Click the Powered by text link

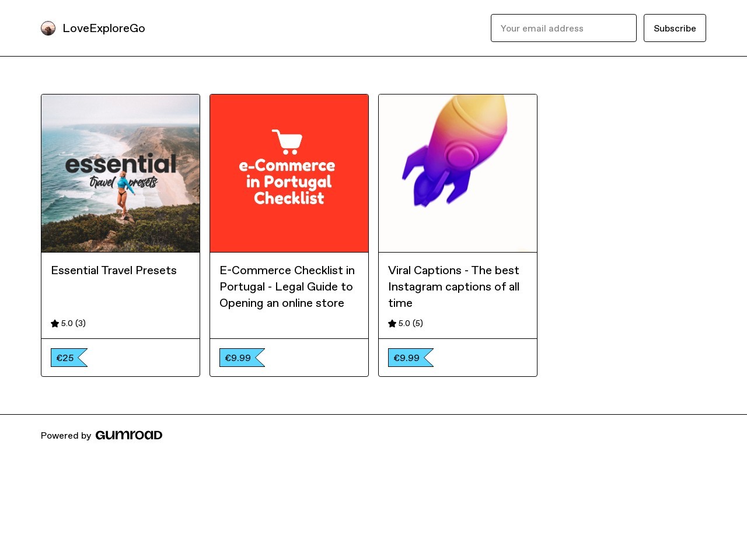(x=66, y=436)
